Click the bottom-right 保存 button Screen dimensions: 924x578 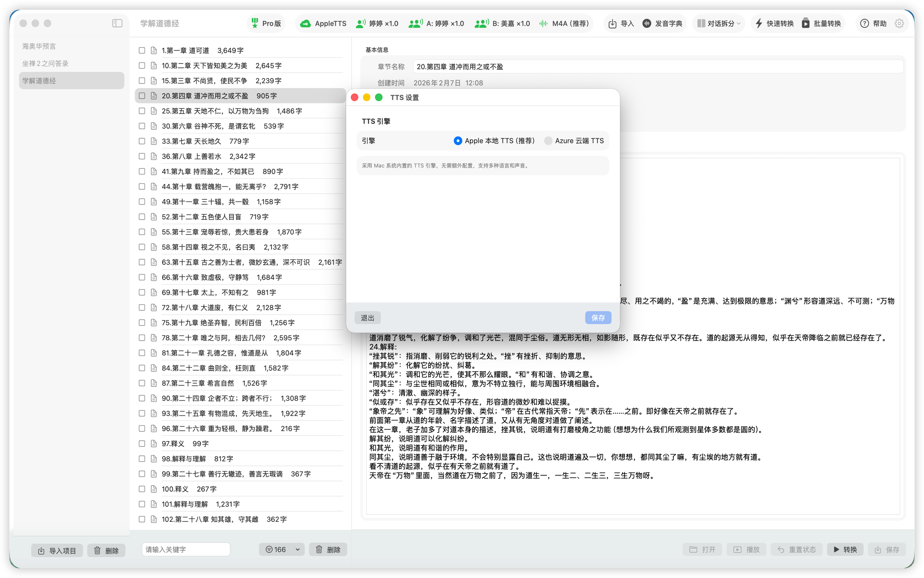pos(886,549)
